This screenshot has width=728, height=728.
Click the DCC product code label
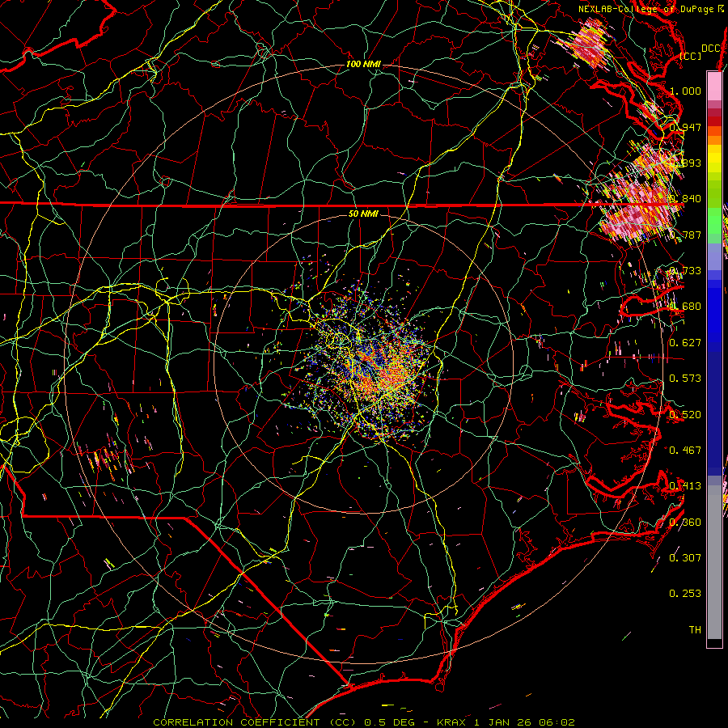710,49
